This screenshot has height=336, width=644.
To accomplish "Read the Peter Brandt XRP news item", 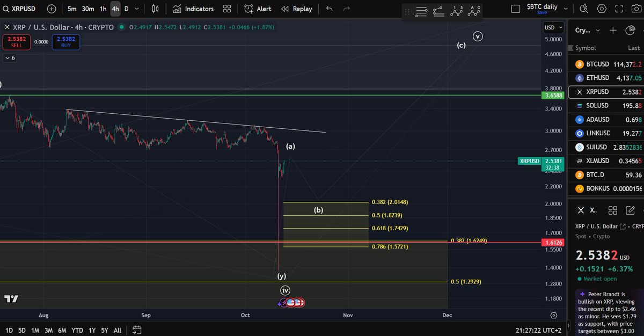I will coord(610,313).
